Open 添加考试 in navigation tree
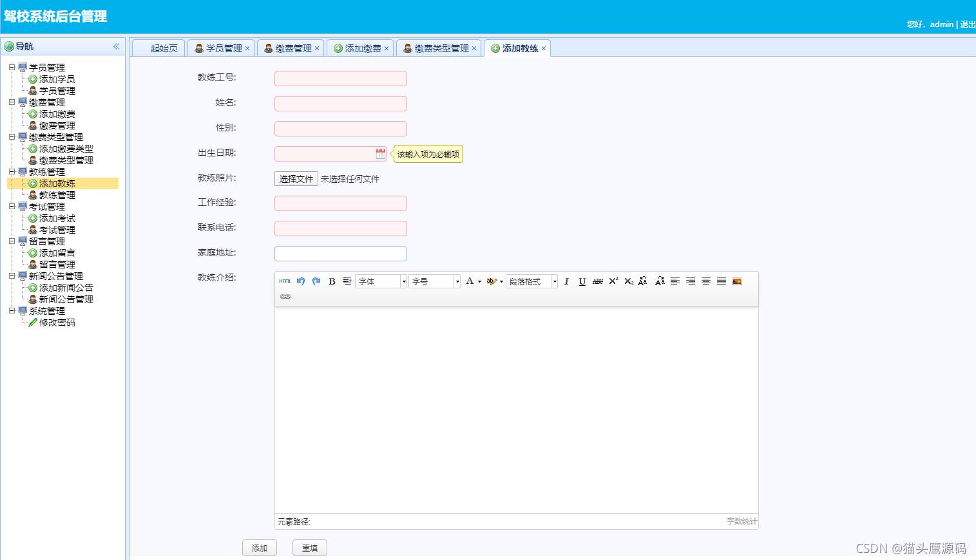 click(57, 218)
